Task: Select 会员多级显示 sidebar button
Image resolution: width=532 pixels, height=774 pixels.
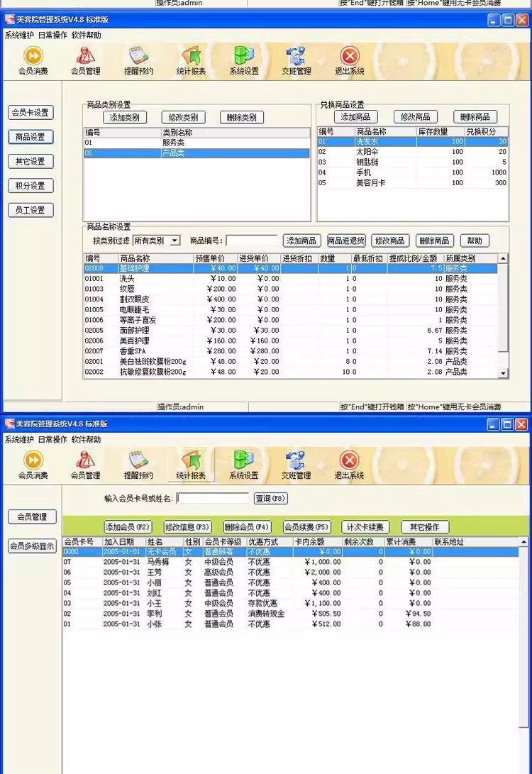Action: click(x=32, y=546)
